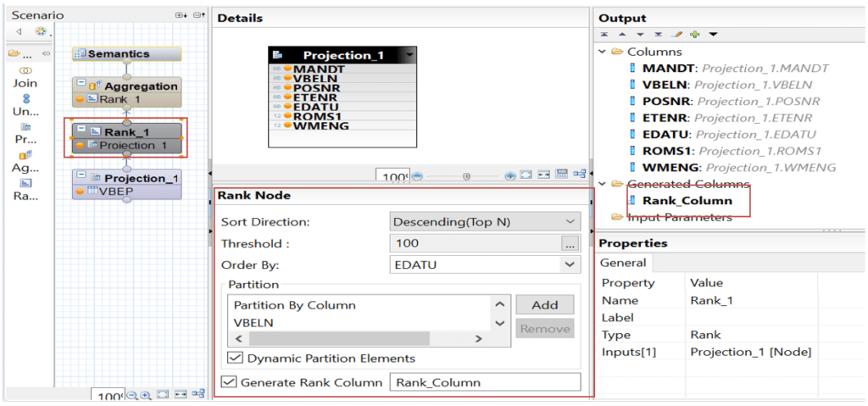Click the zoom slider below the Details diagram
This screenshot has height=406, width=868.
click(x=465, y=175)
